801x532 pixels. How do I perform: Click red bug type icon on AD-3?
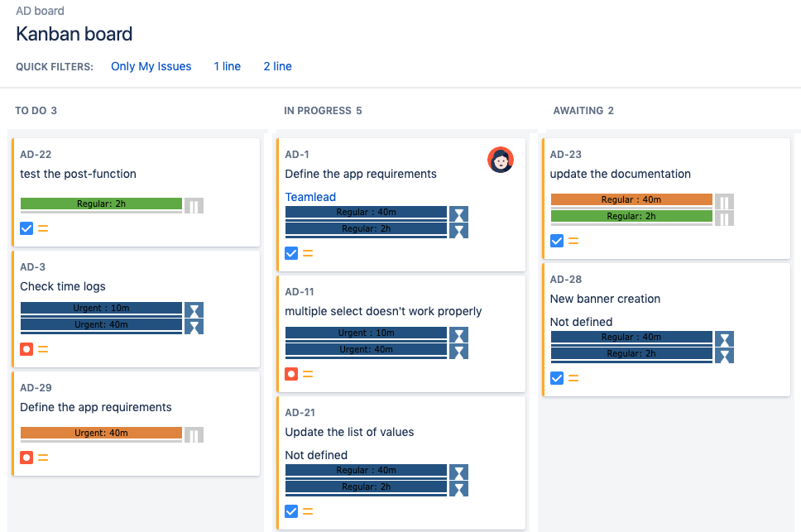pyautogui.click(x=26, y=349)
